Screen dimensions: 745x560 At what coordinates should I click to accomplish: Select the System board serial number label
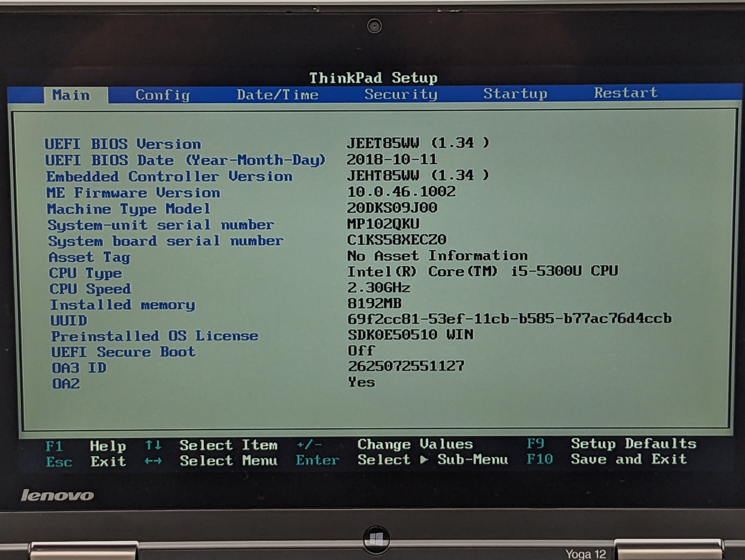pos(166,241)
